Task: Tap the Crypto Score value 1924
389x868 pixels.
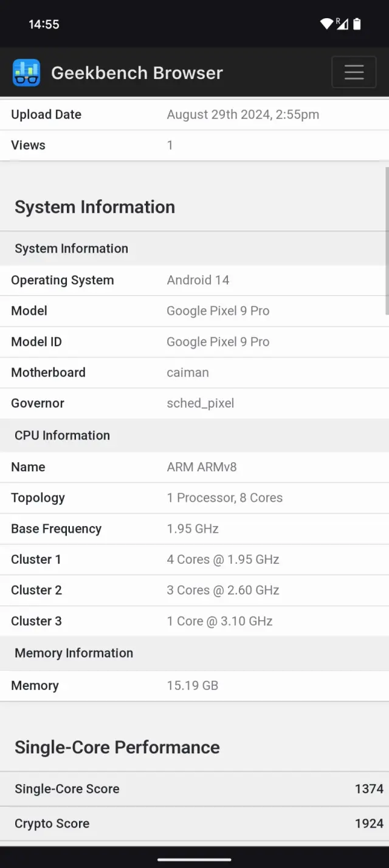Action: [x=369, y=824]
